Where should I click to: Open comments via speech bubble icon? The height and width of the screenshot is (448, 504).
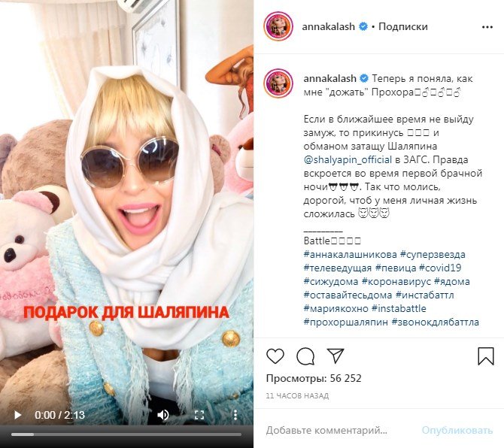click(x=305, y=356)
